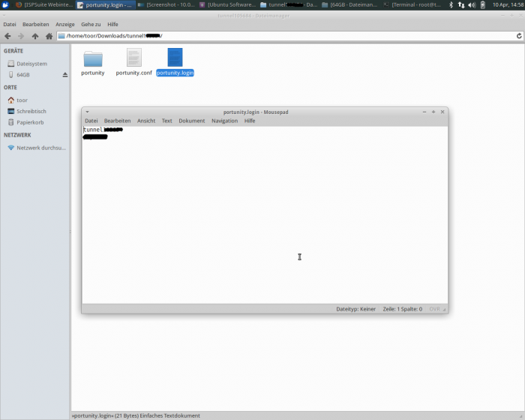Open Papierkorb in sidebar
The width and height of the screenshot is (525, 420).
(x=31, y=122)
